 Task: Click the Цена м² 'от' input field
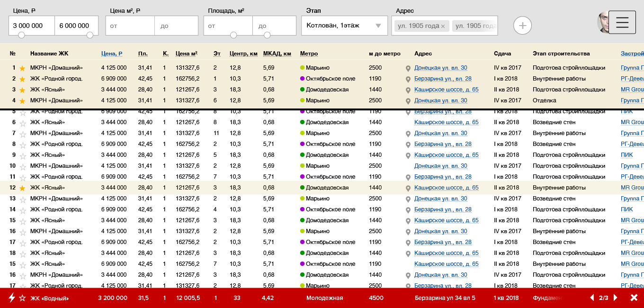click(130, 26)
